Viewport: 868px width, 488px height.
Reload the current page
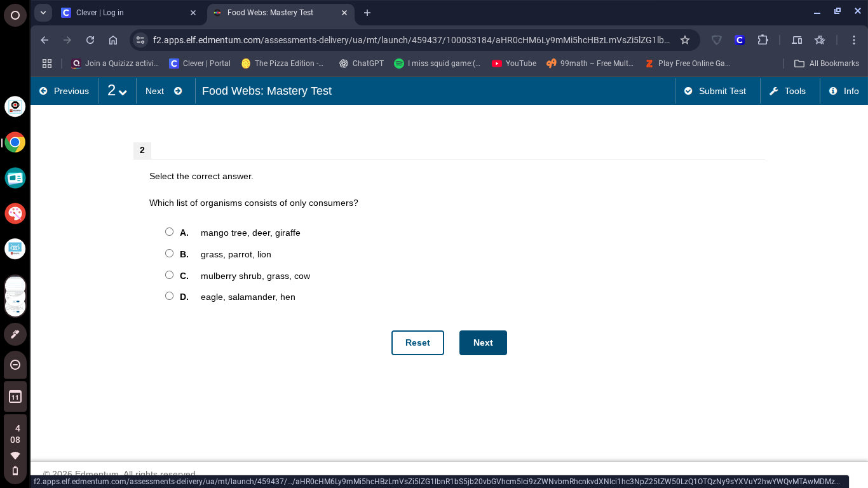tap(90, 39)
